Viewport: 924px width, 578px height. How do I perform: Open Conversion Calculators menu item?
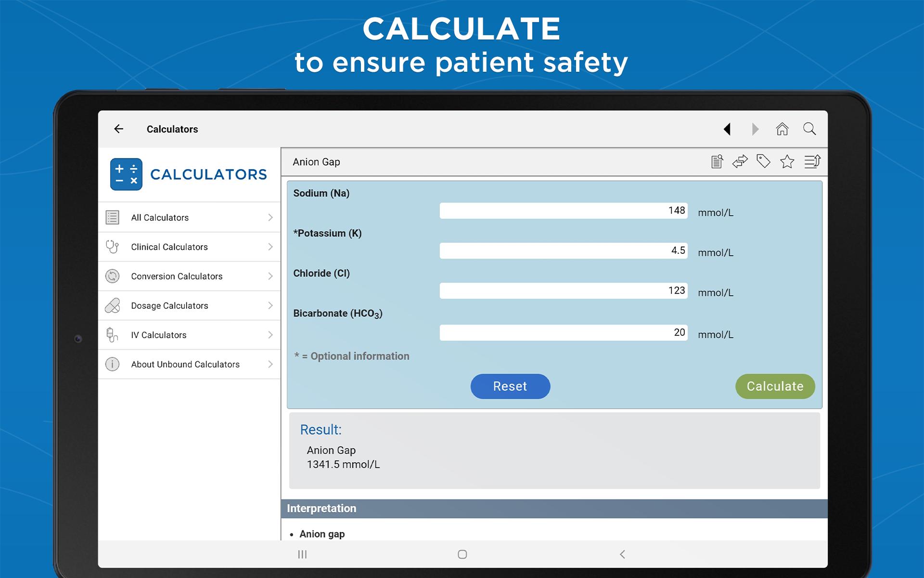coord(189,276)
